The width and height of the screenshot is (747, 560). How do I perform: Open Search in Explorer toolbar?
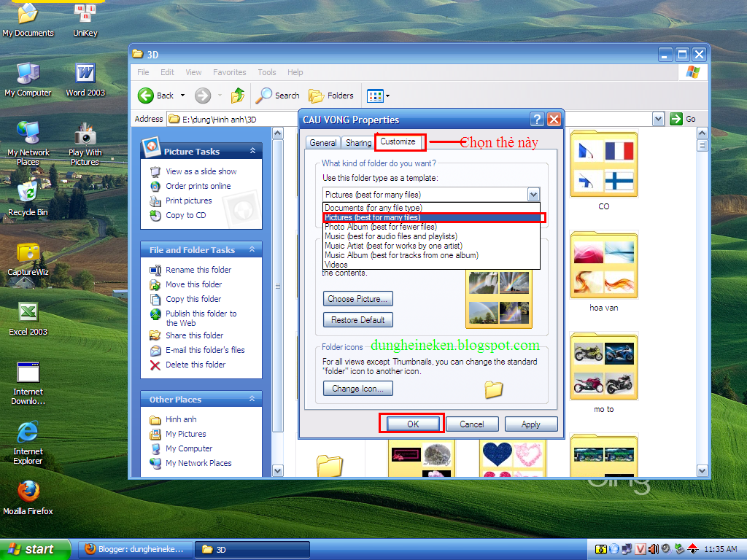[278, 96]
